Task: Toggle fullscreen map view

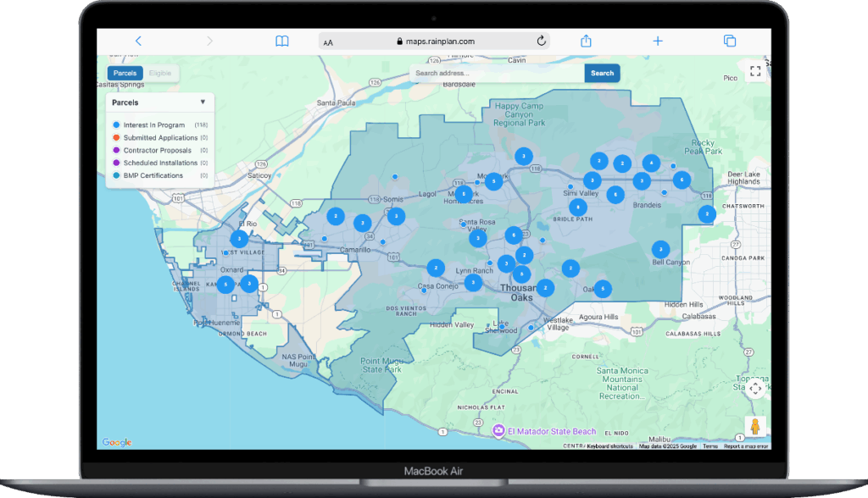Action: pyautogui.click(x=754, y=72)
